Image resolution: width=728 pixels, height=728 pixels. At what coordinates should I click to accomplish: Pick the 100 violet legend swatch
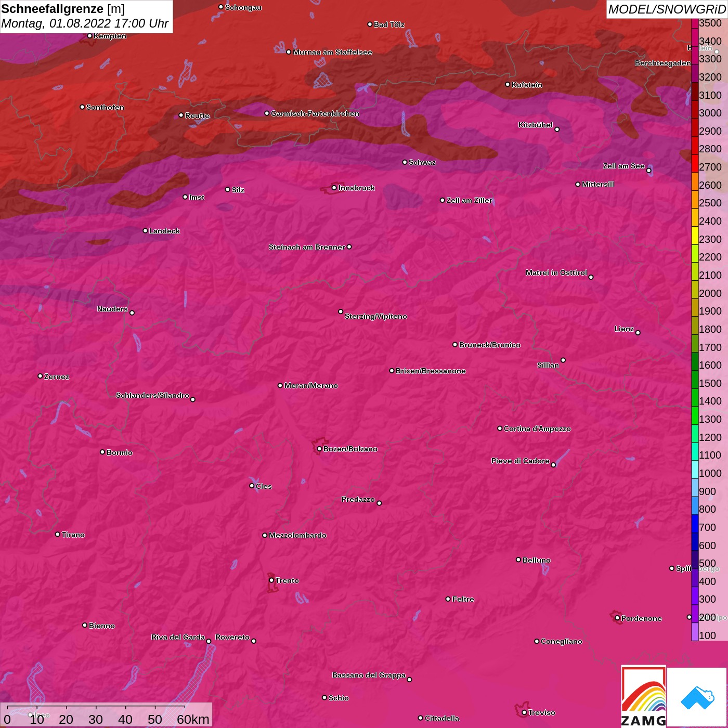point(695,632)
